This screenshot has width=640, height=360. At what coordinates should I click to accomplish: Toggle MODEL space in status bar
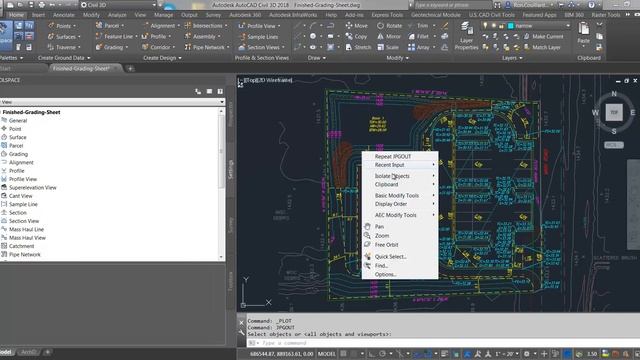[326, 354]
